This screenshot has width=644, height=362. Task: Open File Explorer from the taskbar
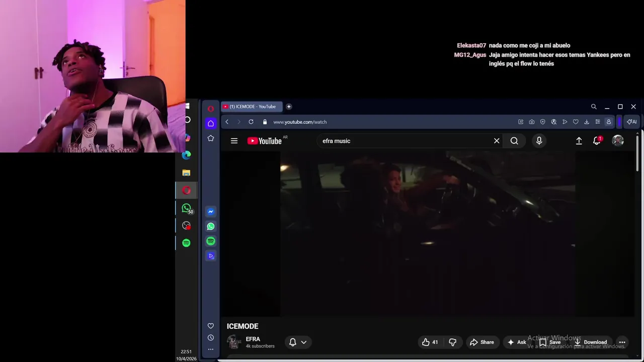click(x=187, y=172)
